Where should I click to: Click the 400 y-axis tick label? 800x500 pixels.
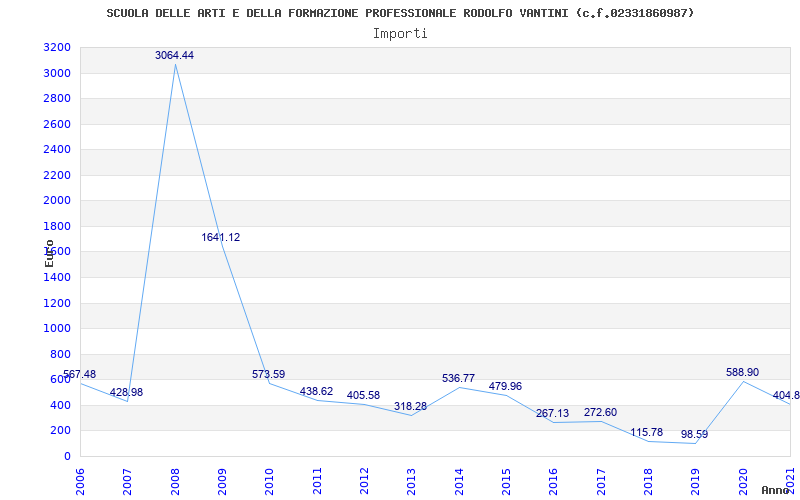pos(60,405)
